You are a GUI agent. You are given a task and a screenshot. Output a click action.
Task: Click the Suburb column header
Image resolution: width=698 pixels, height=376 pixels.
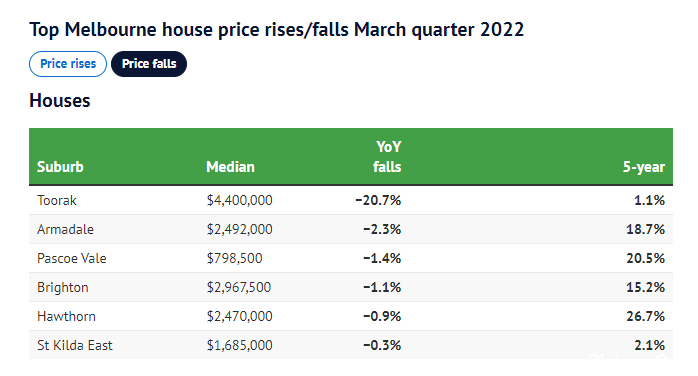tap(60, 167)
